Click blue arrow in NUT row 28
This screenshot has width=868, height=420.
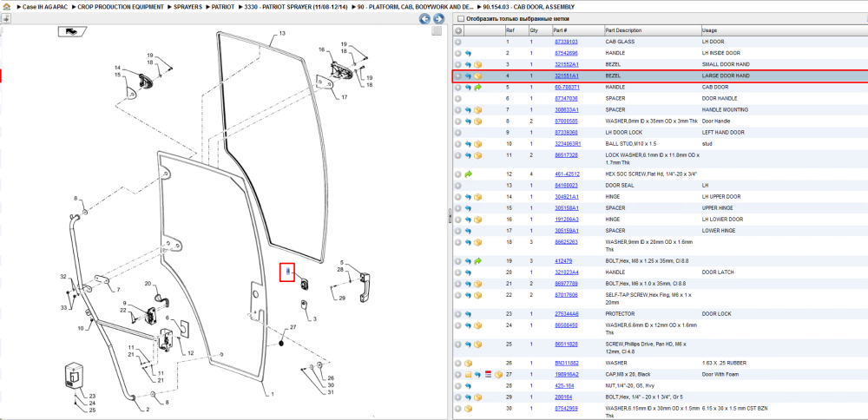468,385
